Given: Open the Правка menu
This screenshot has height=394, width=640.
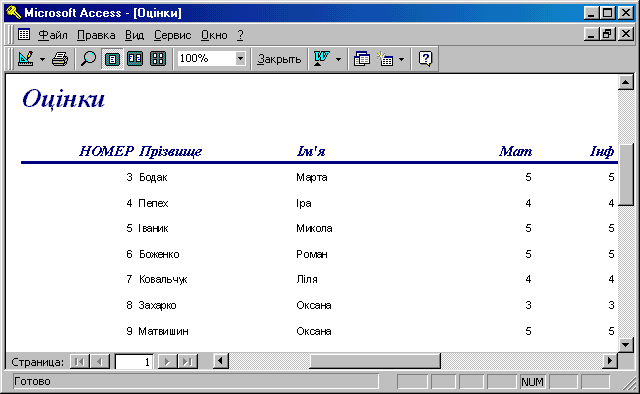Looking at the screenshot, I should [96, 35].
